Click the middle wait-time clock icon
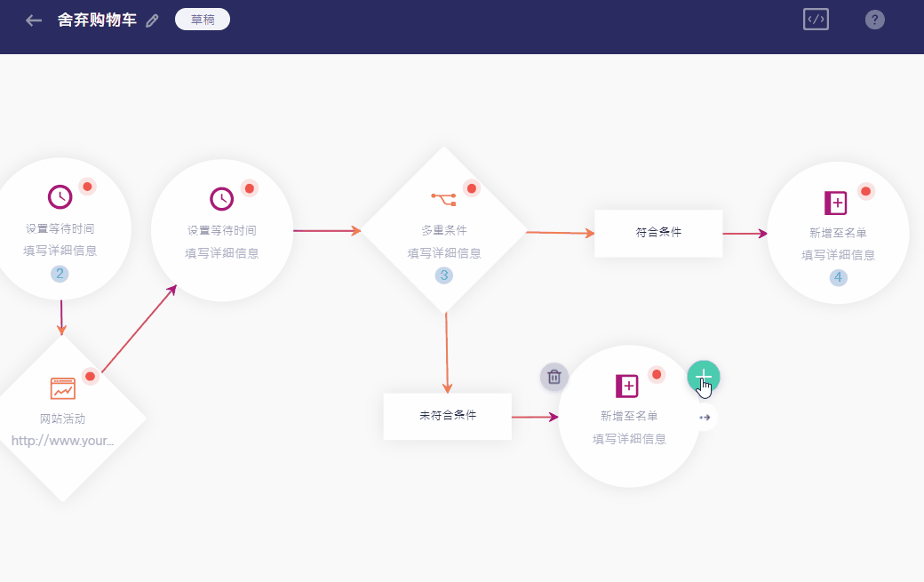 [221, 199]
